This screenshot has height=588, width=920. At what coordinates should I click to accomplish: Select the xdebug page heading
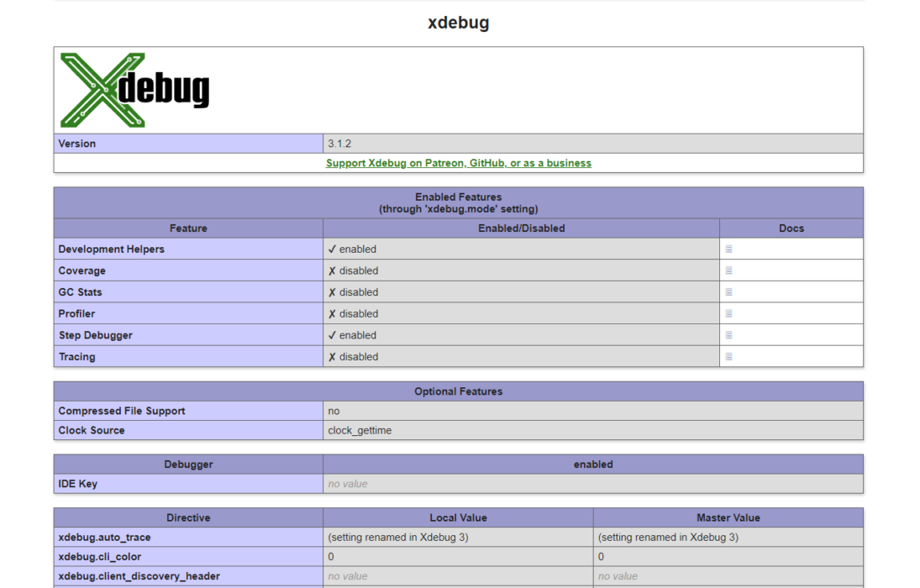click(x=458, y=23)
